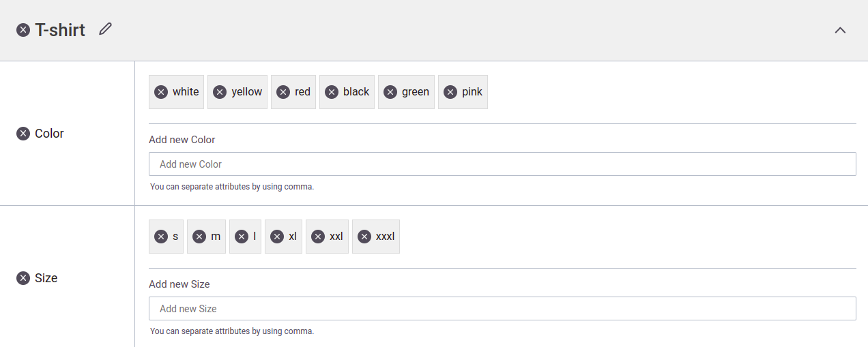868x347 pixels.
Task: Delete the xxl size tag
Action: click(318, 237)
